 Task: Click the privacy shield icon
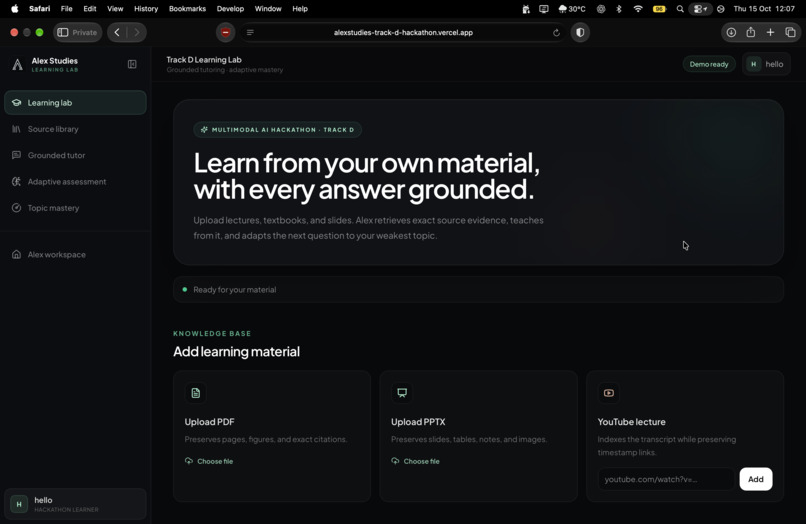point(580,32)
